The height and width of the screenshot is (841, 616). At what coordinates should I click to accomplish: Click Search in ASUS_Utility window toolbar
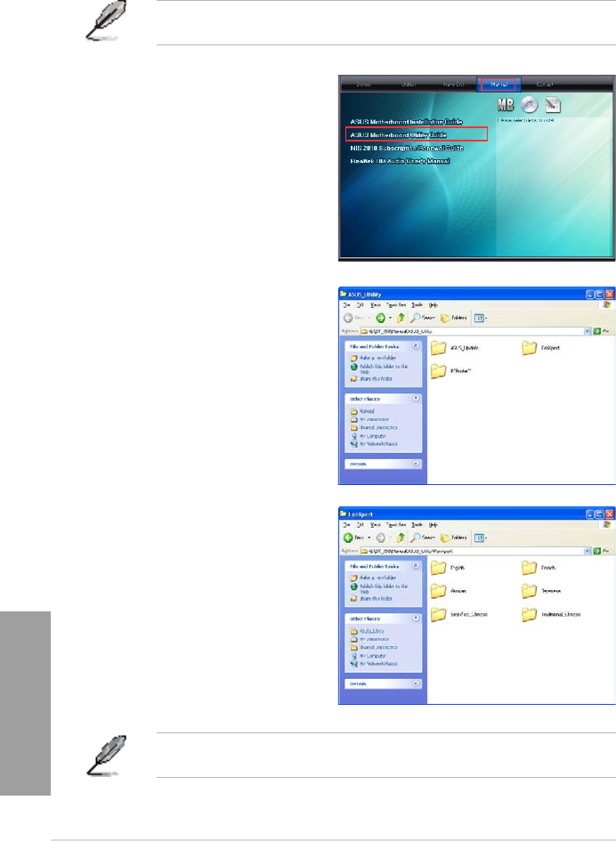423,318
